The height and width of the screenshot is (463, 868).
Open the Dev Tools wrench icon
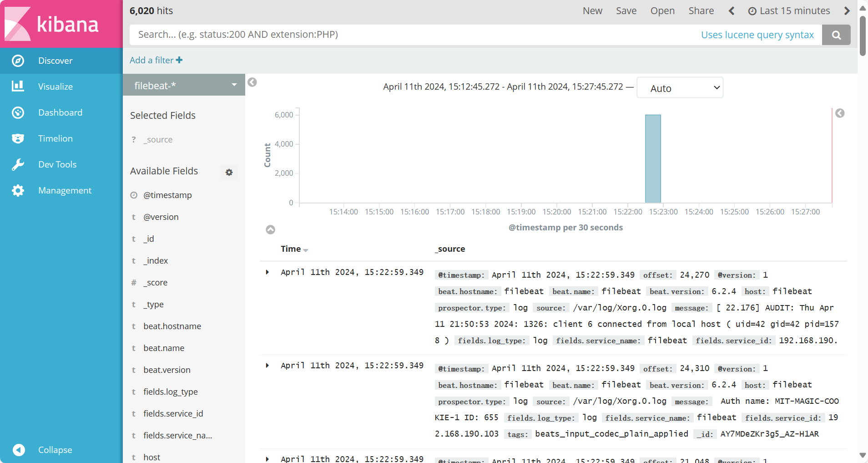(18, 164)
